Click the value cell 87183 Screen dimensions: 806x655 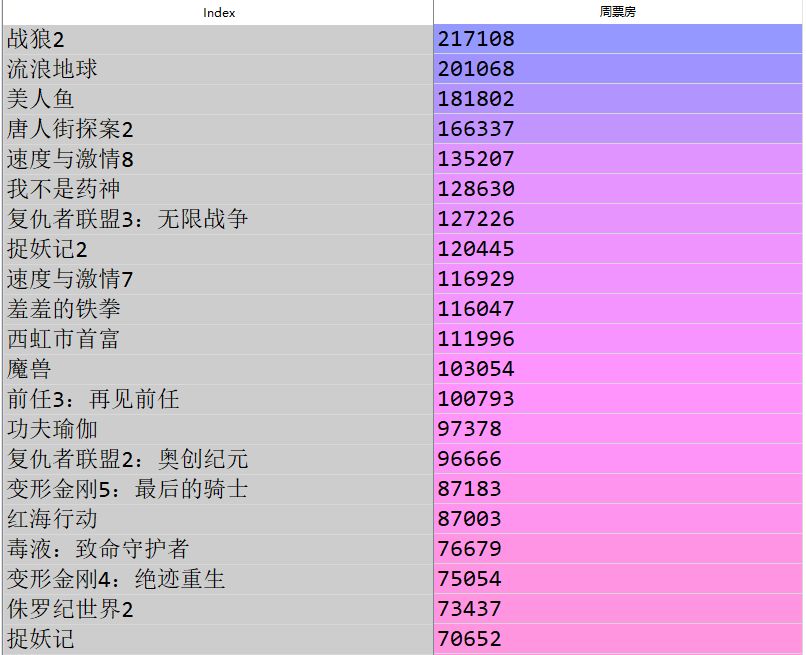(617, 489)
